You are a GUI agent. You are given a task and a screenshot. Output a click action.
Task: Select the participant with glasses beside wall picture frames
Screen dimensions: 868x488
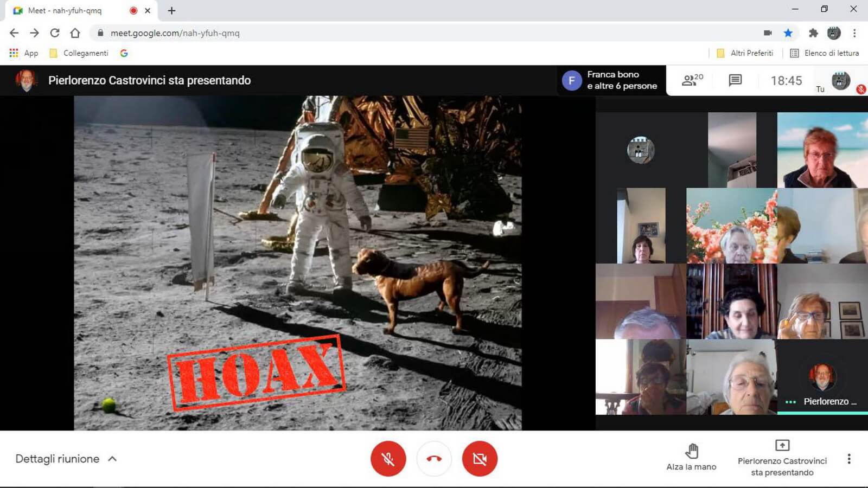822,301
